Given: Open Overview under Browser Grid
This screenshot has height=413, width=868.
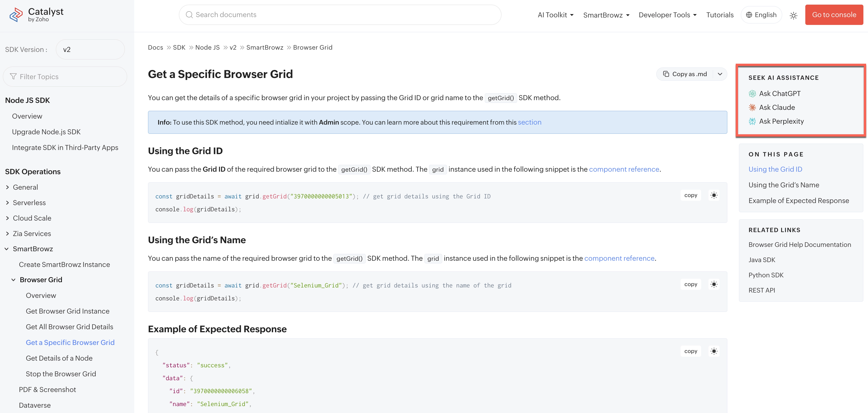Looking at the screenshot, I should 41,295.
